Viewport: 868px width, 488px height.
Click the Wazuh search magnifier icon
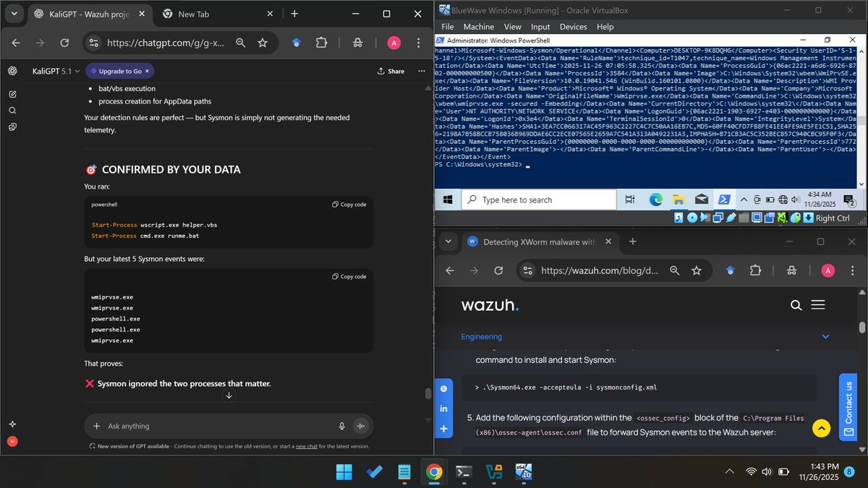pos(796,305)
